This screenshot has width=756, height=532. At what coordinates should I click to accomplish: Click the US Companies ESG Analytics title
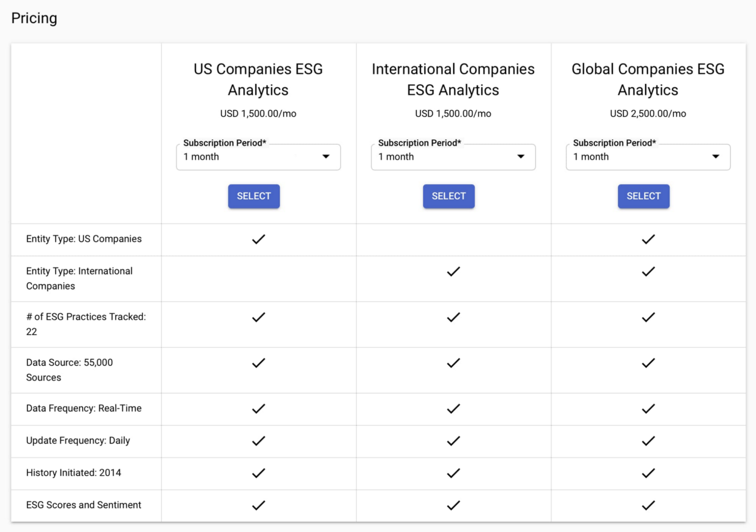(x=258, y=80)
